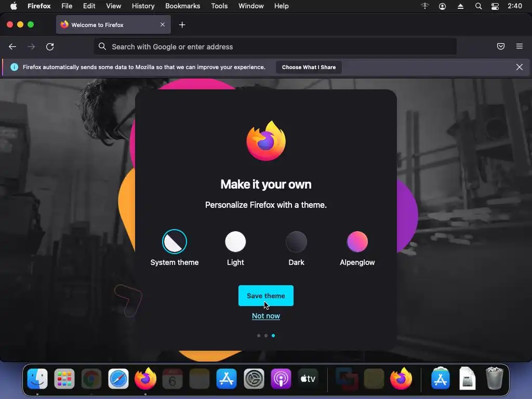Reload the current page
The width and height of the screenshot is (532, 399).
click(50, 46)
